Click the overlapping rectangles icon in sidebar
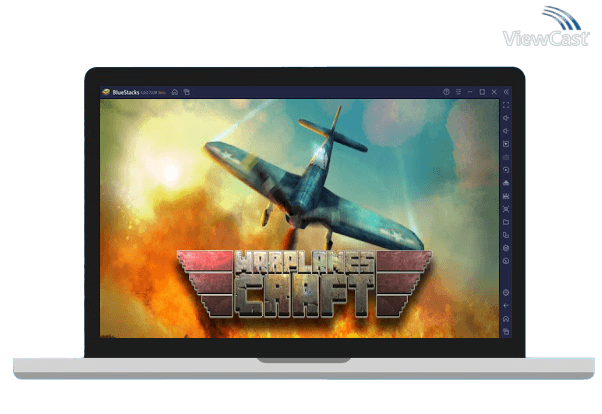Viewport: 602px width, 414px height. tap(506, 235)
